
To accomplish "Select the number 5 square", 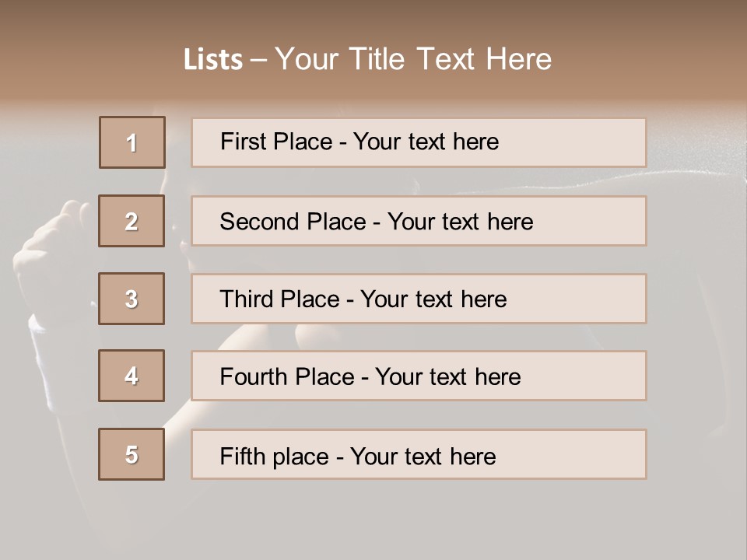I will [132, 454].
